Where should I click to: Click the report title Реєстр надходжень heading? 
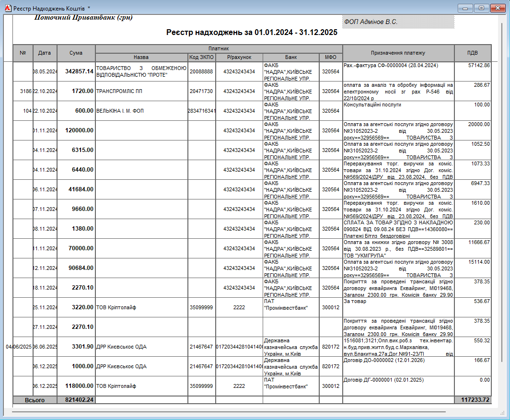click(x=252, y=33)
